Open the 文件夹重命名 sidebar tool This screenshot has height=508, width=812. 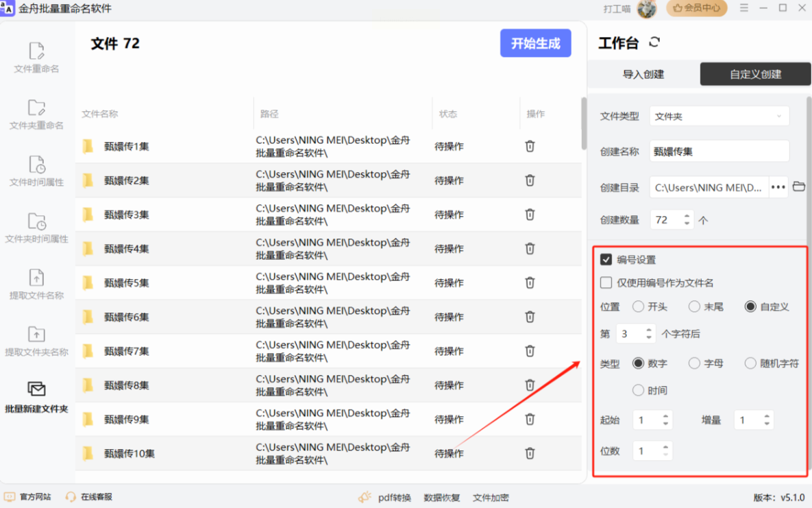pyautogui.click(x=36, y=114)
